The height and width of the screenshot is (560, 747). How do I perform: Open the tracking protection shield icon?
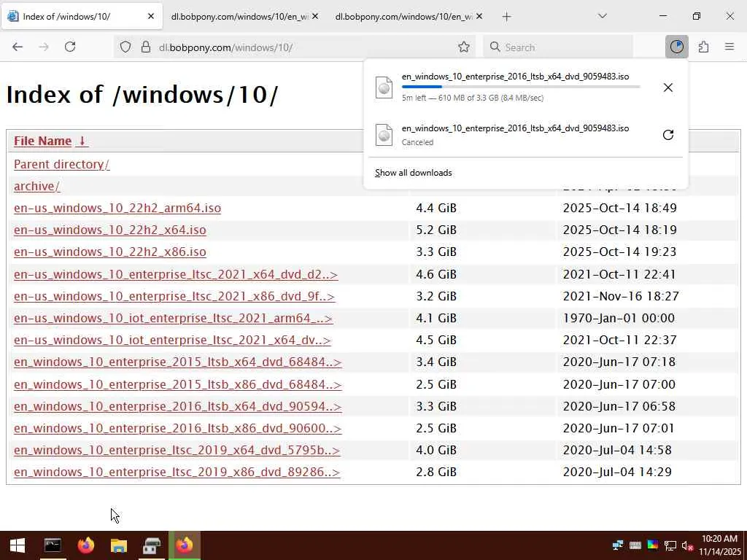point(125,47)
